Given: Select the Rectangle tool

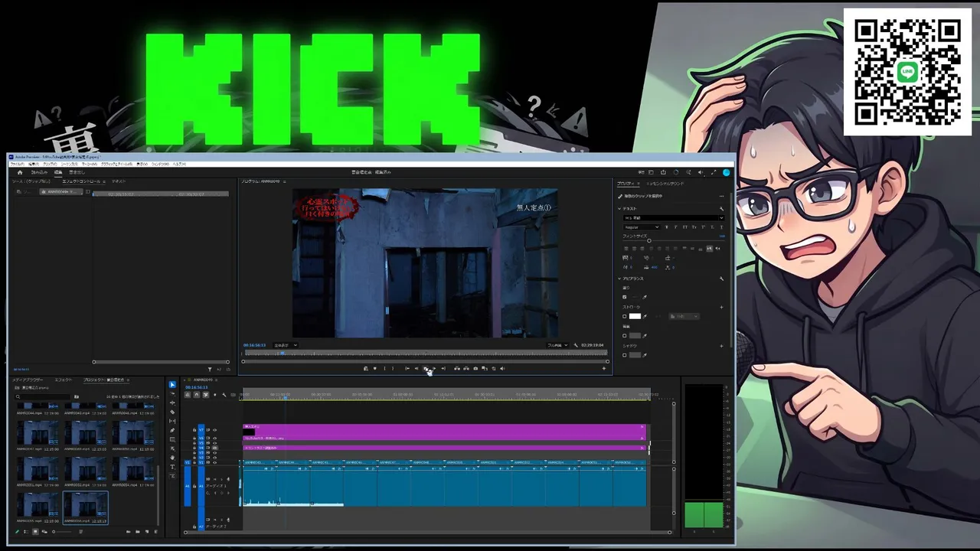Looking at the screenshot, I should click(172, 440).
